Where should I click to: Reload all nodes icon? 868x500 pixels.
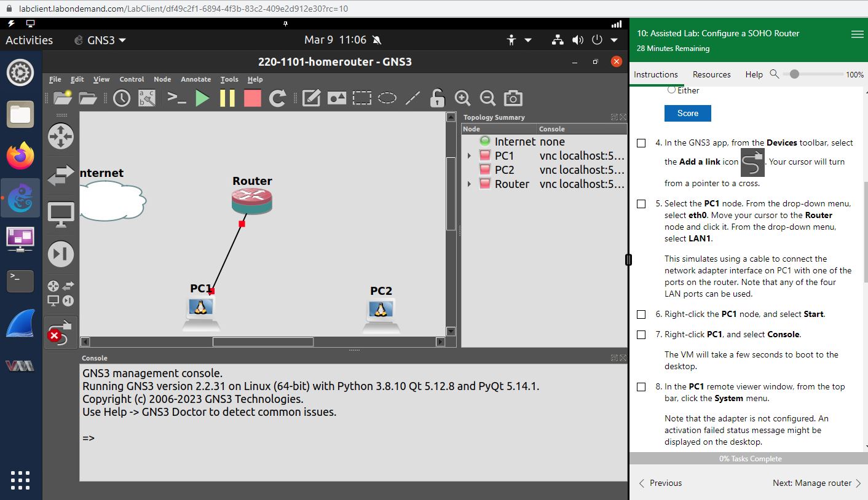[278, 98]
